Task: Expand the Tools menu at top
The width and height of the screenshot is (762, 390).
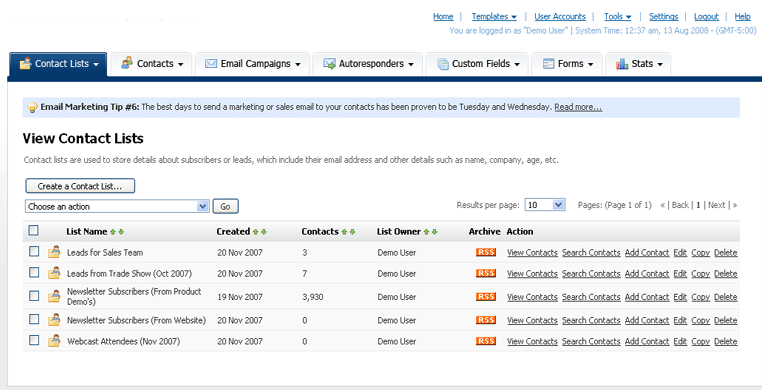Action: click(x=617, y=17)
